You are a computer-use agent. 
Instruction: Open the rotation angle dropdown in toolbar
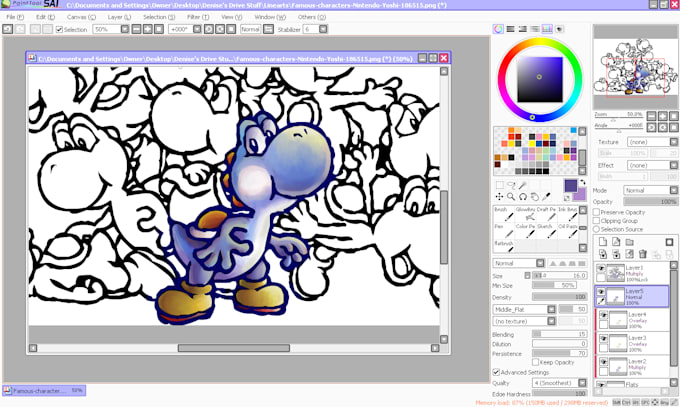[197, 29]
